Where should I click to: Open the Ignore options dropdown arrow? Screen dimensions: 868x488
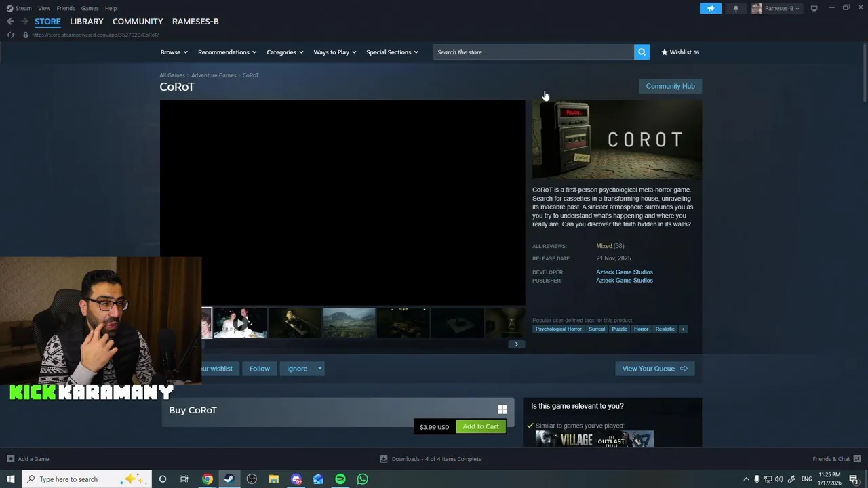(x=319, y=369)
